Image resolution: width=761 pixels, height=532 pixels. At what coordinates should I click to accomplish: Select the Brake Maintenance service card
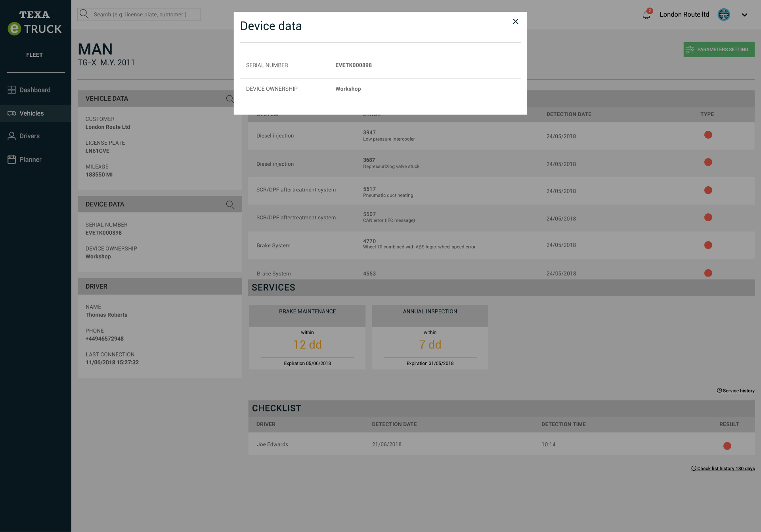tap(307, 337)
